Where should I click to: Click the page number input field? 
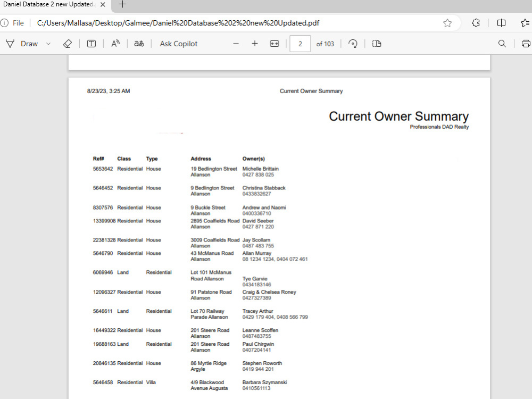click(x=300, y=44)
